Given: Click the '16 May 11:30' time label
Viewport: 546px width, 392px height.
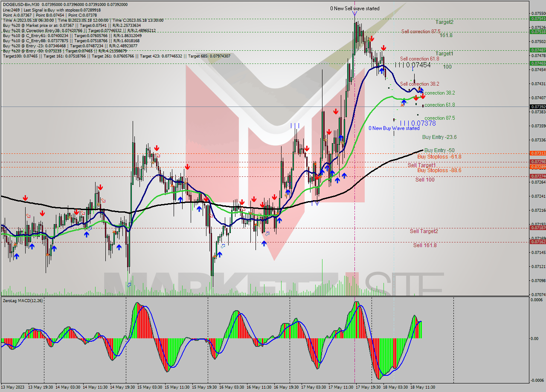Looking at the screenshot, I should pyautogui.click(x=260, y=387).
